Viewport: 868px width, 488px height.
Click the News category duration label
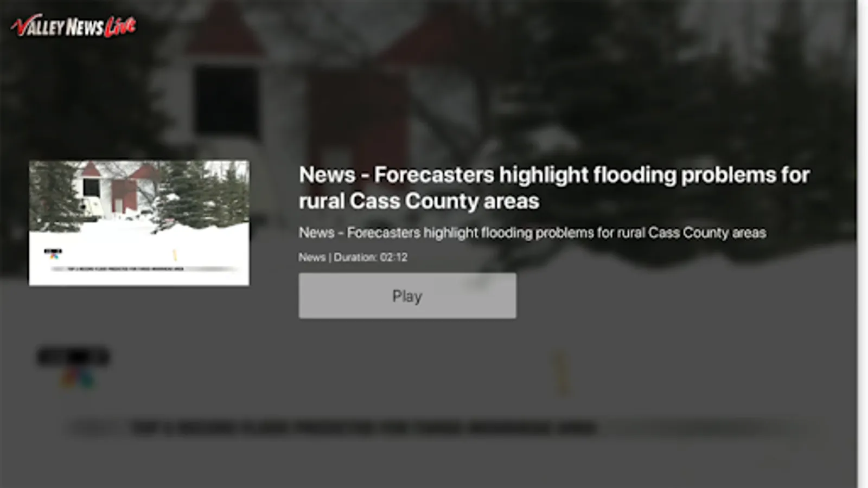tap(353, 257)
